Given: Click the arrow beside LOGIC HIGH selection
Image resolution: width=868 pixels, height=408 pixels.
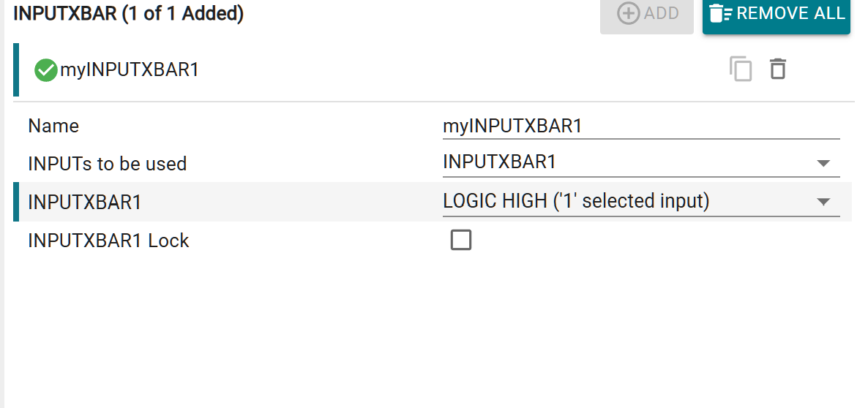Looking at the screenshot, I should pos(823,202).
